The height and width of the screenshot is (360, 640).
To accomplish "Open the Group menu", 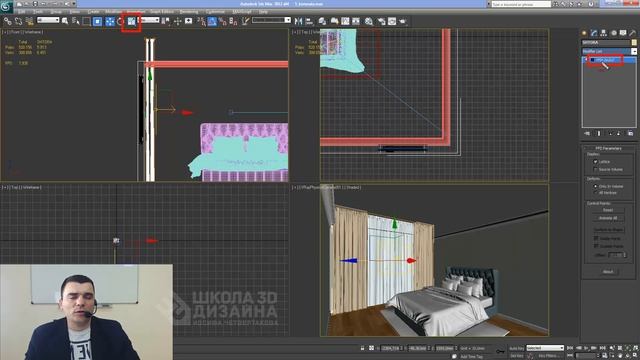I will 56,11.
